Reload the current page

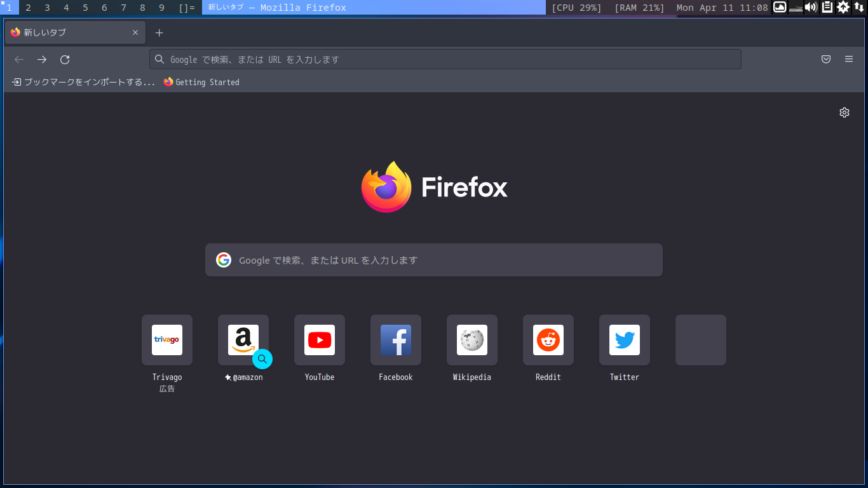click(65, 59)
